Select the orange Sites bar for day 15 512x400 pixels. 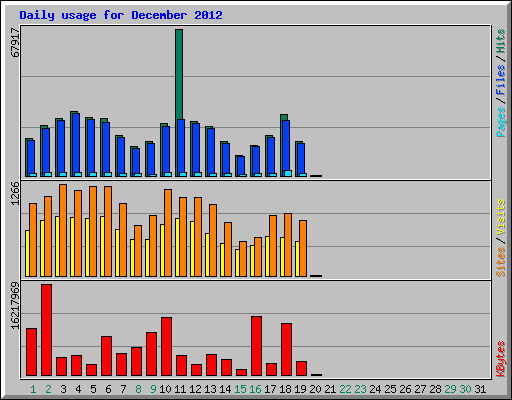pos(243,259)
